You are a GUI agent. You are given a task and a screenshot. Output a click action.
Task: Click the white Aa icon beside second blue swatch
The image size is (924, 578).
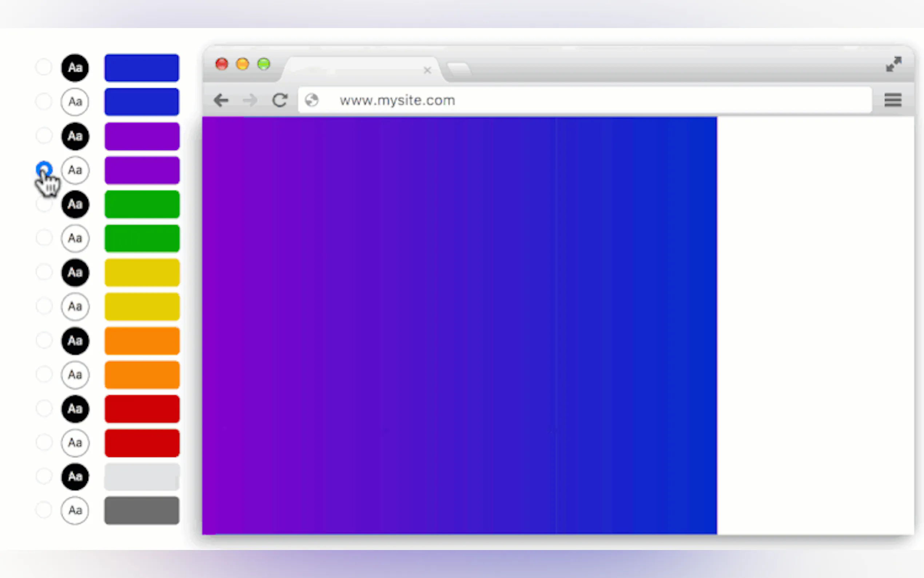point(75,102)
